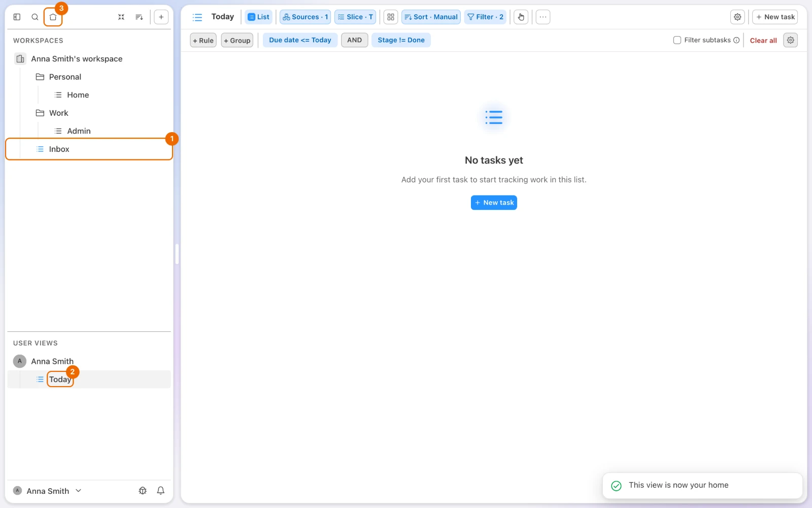
Task: Open the more options ellipsis
Action: [x=543, y=17]
